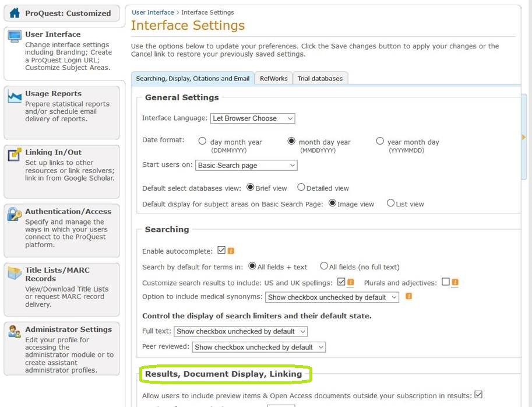Open the Peer reviewed limiter dropdown
Screen dimensions: 532x407
[259, 348]
